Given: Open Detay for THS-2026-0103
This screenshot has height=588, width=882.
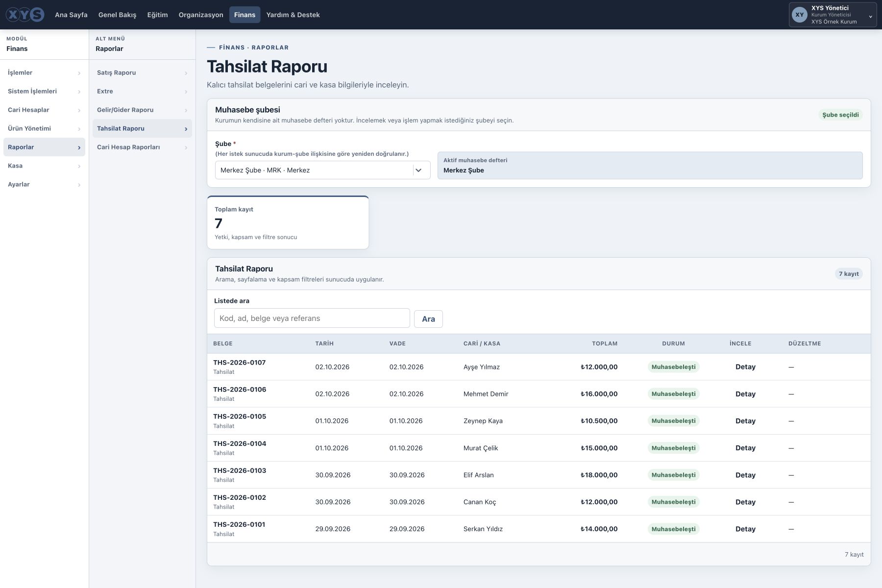Looking at the screenshot, I should [745, 475].
